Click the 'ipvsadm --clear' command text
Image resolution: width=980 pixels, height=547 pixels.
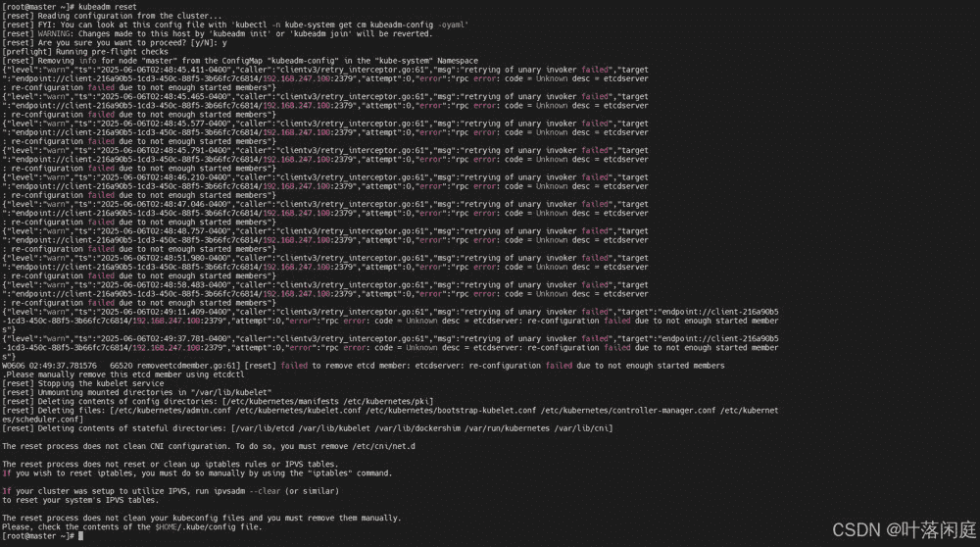247,491
